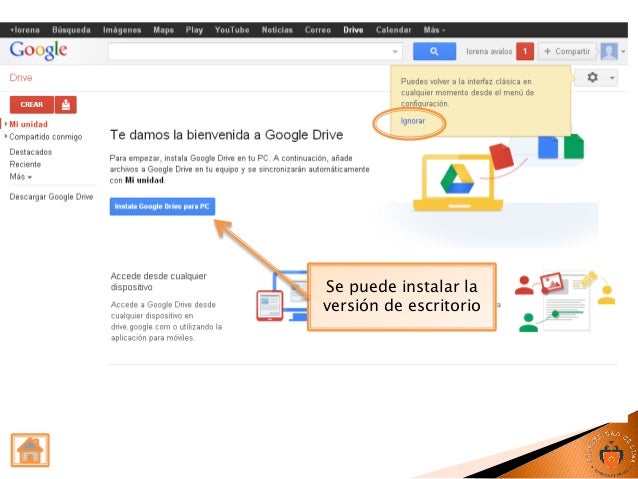The height and width of the screenshot is (479, 638).
Task: Open Calendar in the top bar
Action: click(x=393, y=30)
